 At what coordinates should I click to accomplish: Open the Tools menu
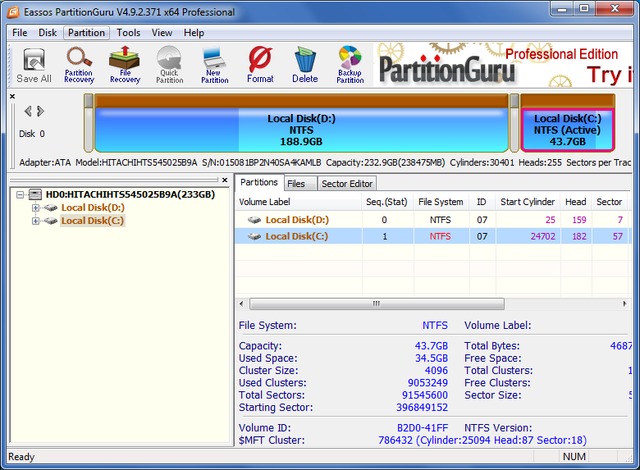tap(128, 33)
